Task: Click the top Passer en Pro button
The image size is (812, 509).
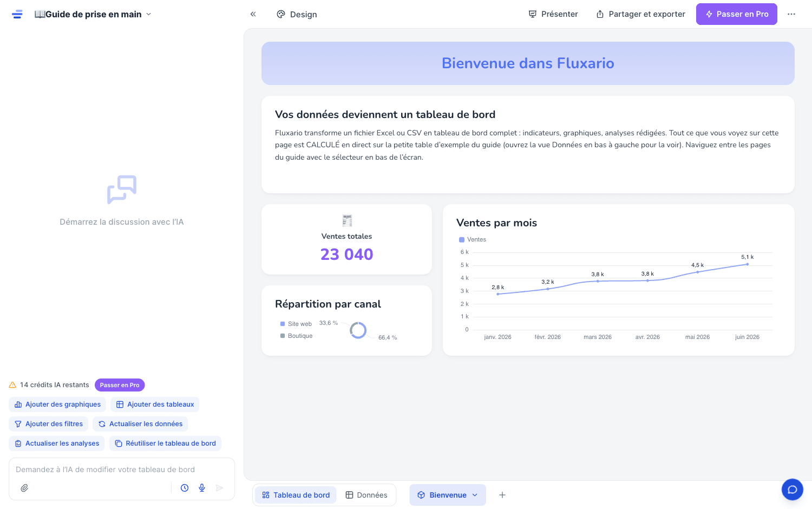Action: (x=737, y=14)
